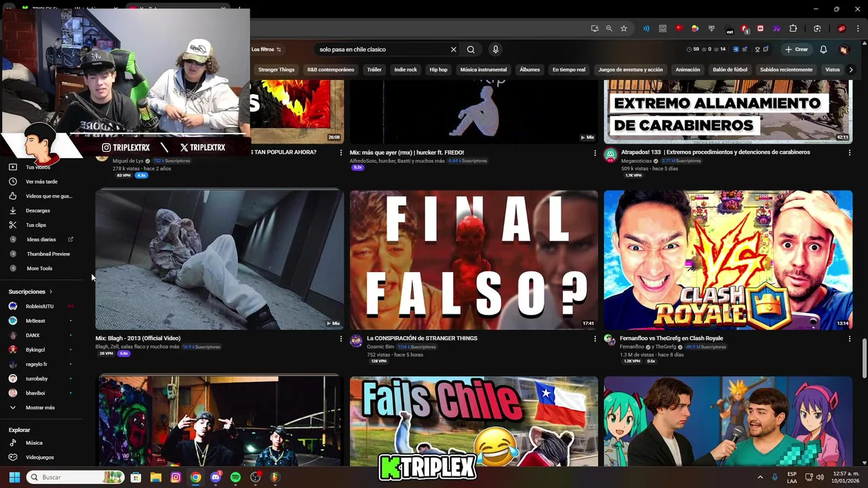868x488 pixels.
Task: Open the RobleisIUTU subscription
Action: pyautogui.click(x=41, y=306)
